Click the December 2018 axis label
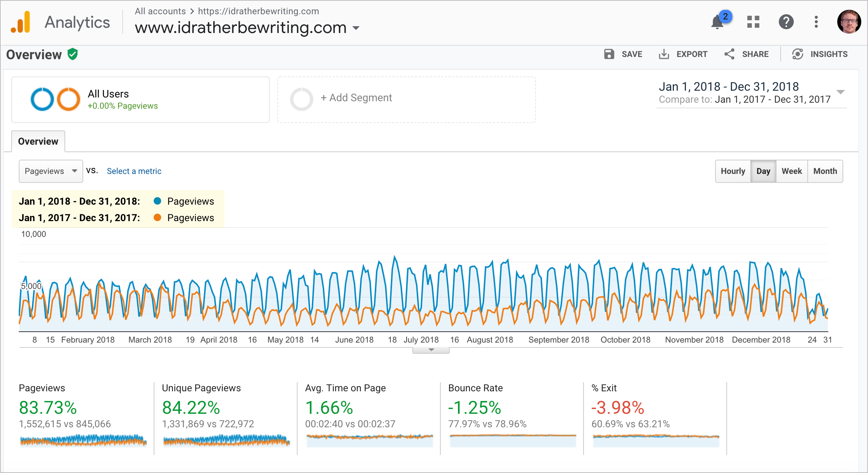This screenshot has width=868, height=473. (x=761, y=340)
